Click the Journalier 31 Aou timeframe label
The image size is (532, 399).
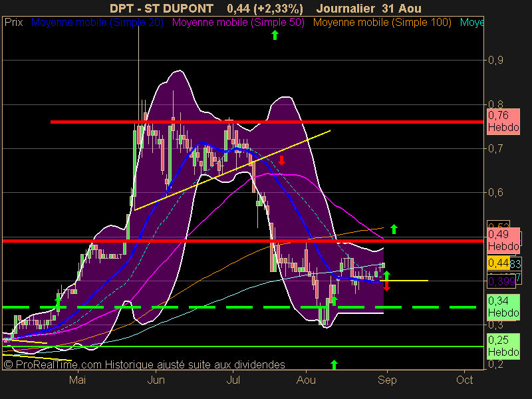369,8
